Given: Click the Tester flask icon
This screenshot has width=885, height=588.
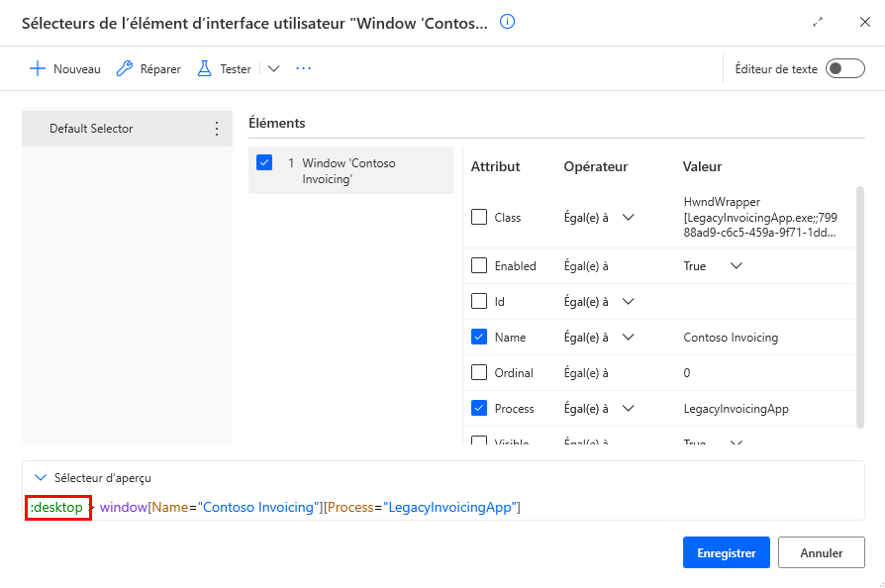Looking at the screenshot, I should 205,68.
